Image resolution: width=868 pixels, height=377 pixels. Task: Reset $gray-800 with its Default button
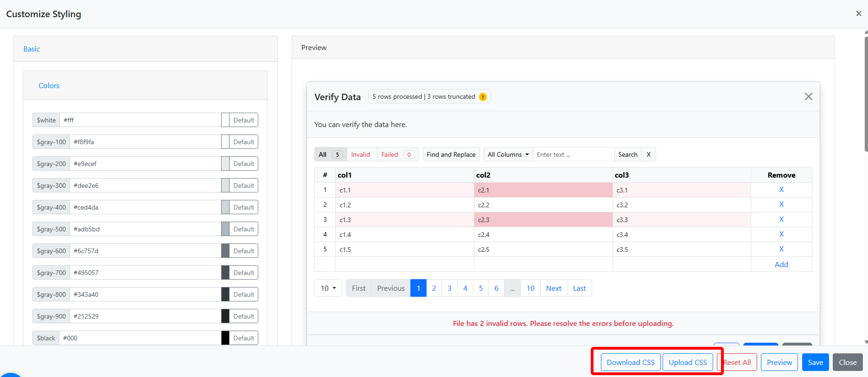click(x=243, y=294)
